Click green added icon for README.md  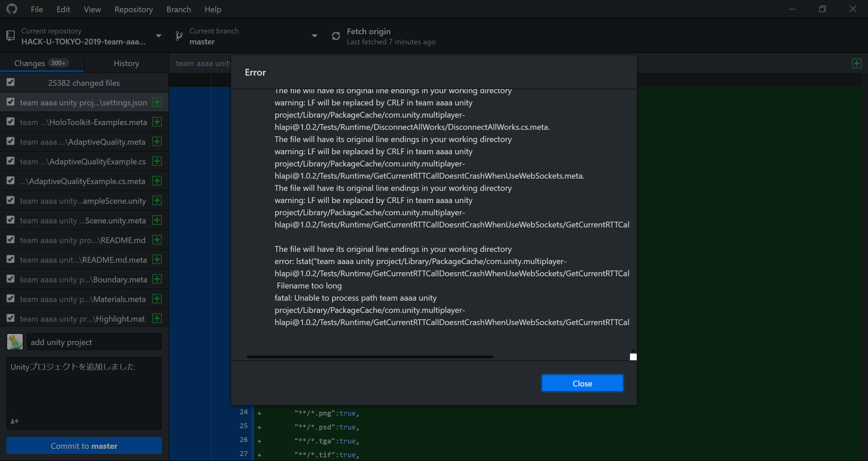coord(157,240)
